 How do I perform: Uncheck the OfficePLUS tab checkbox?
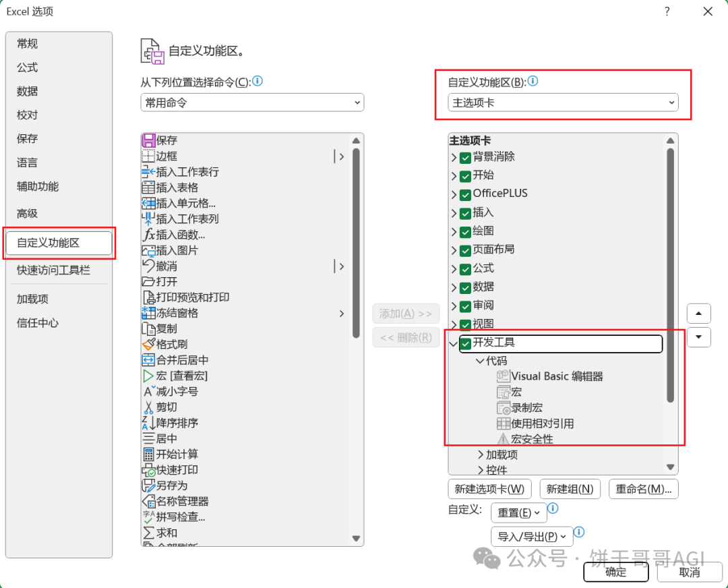tap(466, 194)
